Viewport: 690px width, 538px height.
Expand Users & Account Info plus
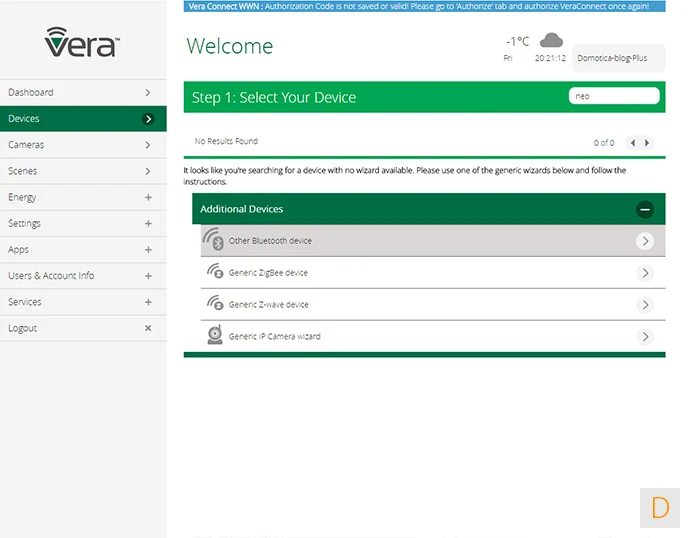(148, 276)
